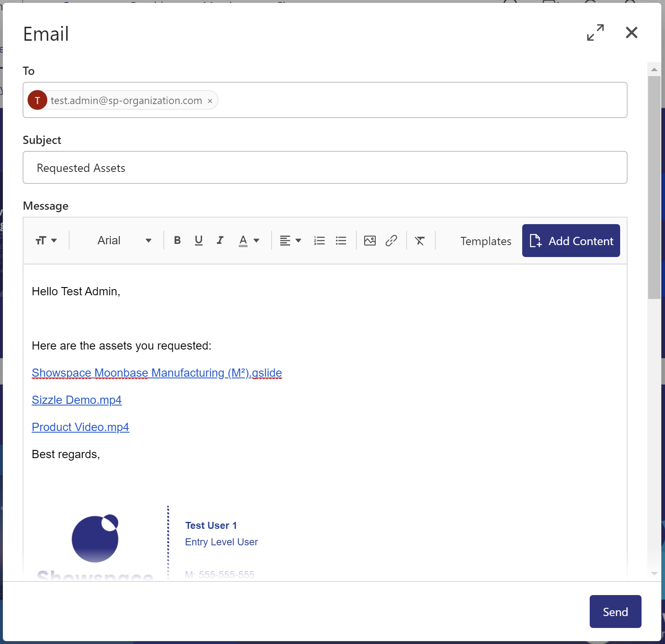665x644 pixels.
Task: Click the Subject input field
Action: pyautogui.click(x=325, y=168)
